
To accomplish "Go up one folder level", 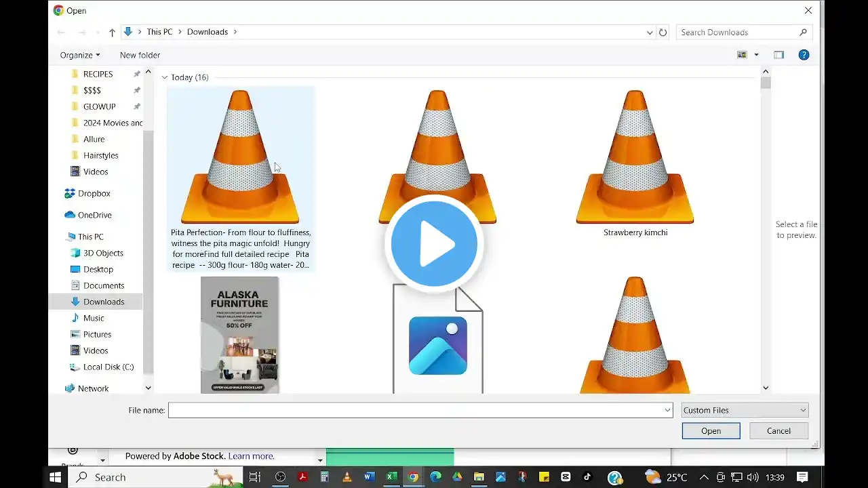I will click(113, 32).
